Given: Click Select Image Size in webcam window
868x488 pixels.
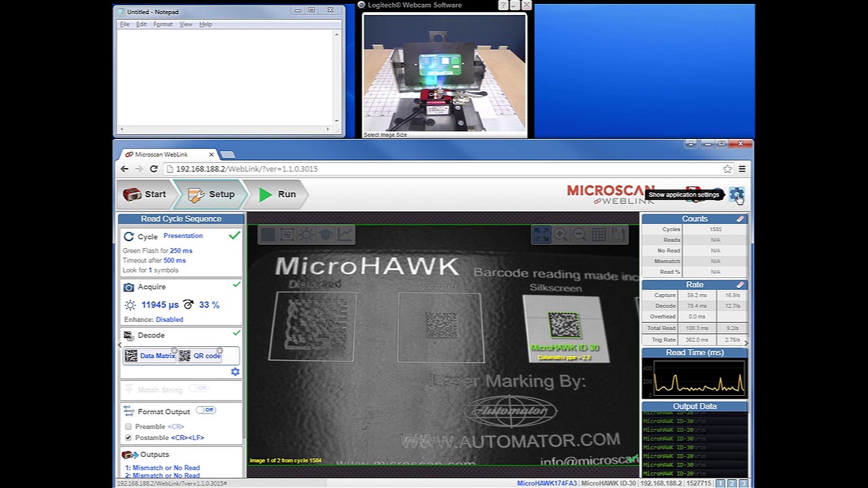Looking at the screenshot, I should click(385, 135).
